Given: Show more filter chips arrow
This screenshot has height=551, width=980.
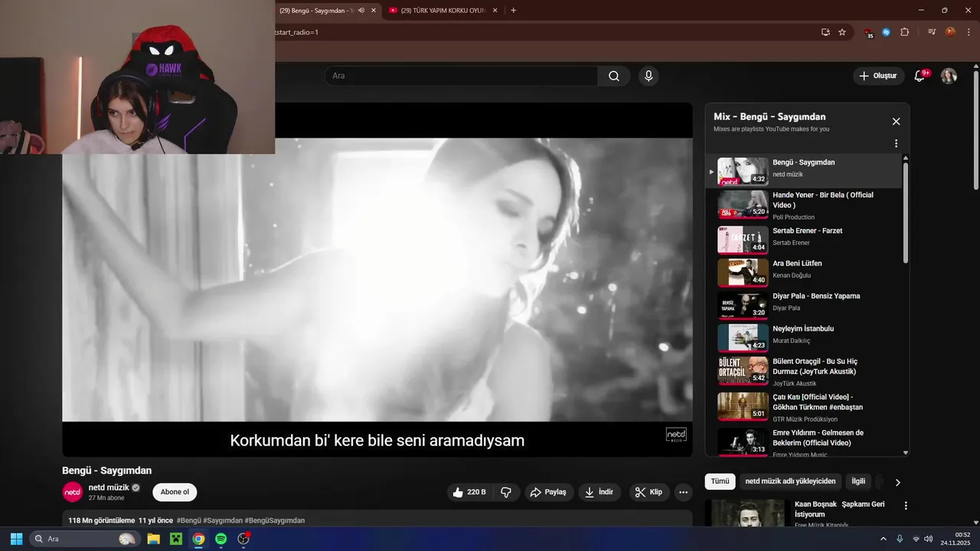Looking at the screenshot, I should 897,482.
